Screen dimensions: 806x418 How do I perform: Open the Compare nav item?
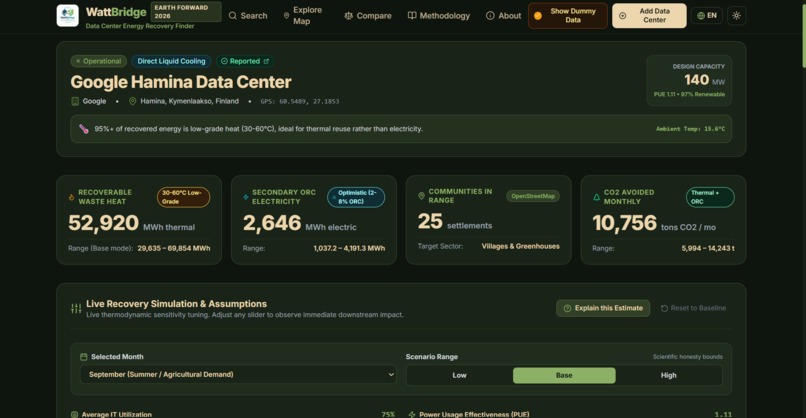click(x=368, y=15)
